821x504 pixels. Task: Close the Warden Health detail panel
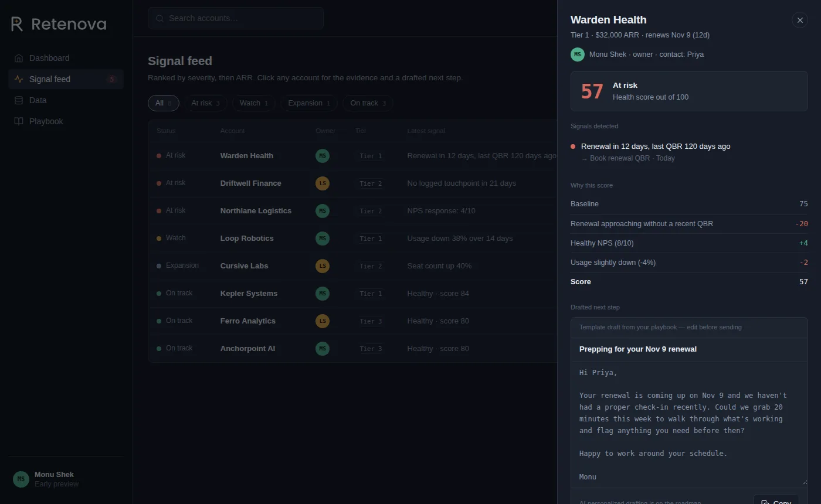tap(800, 20)
